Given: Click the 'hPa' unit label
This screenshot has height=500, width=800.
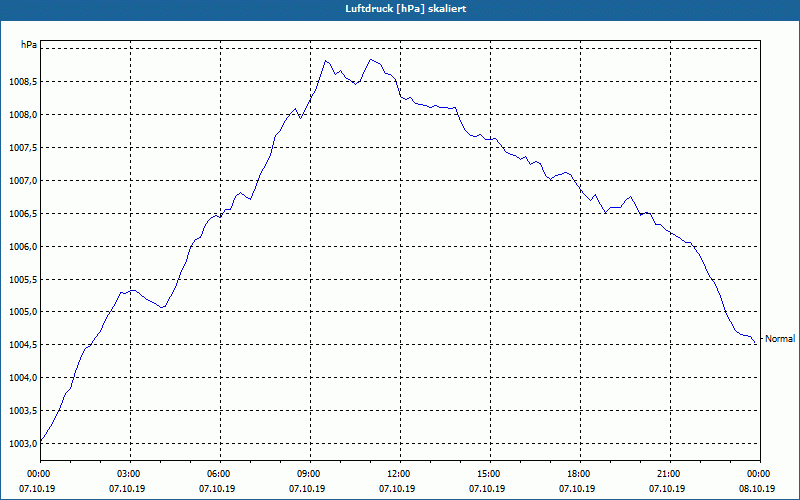Looking at the screenshot, I should (x=29, y=45).
